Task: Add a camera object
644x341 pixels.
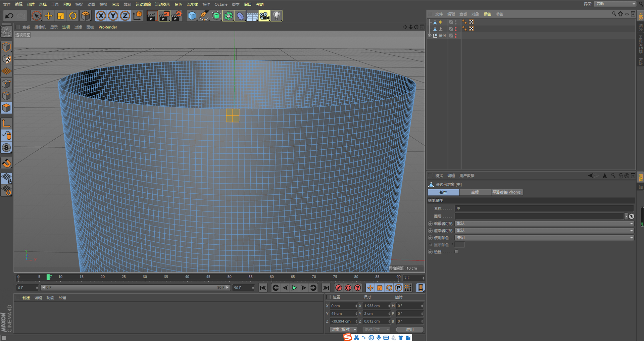Action: (x=264, y=16)
